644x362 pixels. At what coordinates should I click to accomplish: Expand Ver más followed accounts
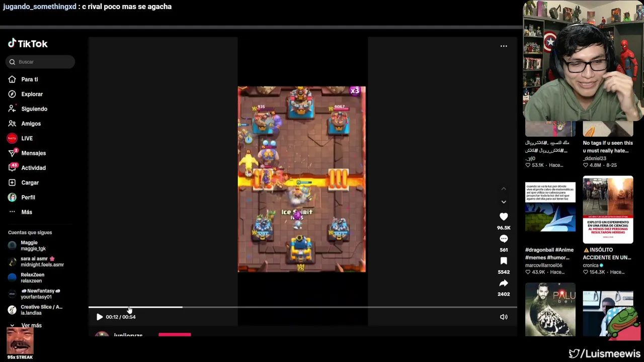(x=31, y=325)
